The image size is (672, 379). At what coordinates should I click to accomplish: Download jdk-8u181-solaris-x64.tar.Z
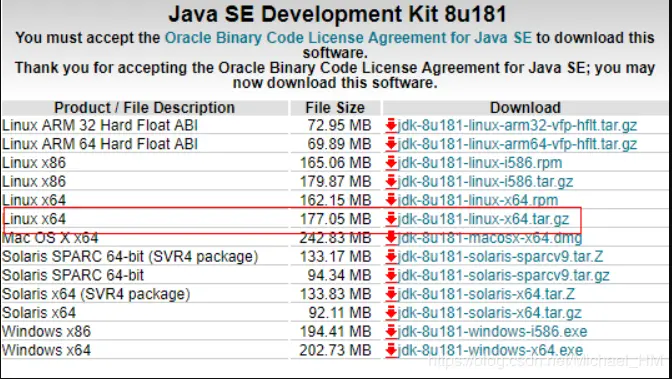tap(486, 294)
